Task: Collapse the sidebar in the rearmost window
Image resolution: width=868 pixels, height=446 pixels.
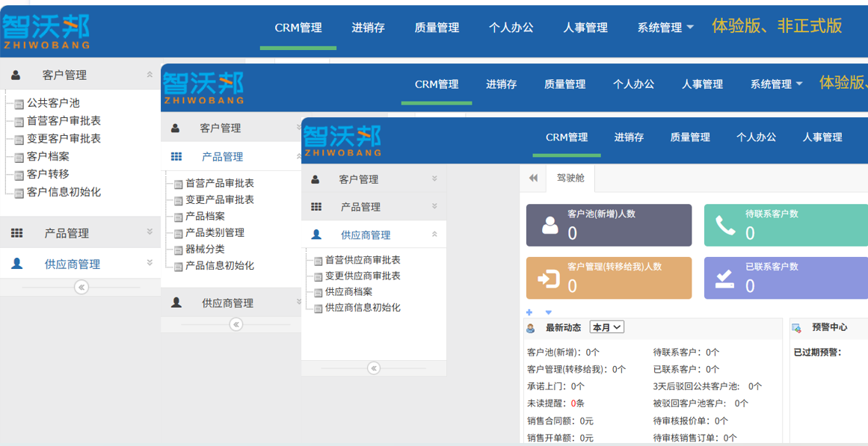Action: pos(81,287)
